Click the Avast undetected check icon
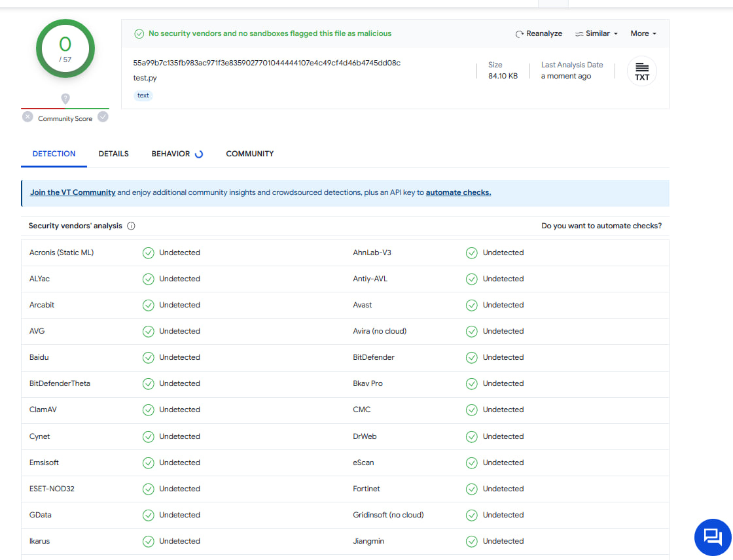Image resolution: width=733 pixels, height=560 pixels. [472, 306]
